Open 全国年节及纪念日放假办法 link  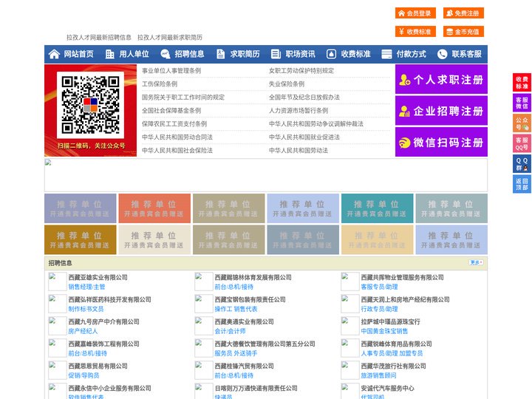tap(304, 97)
